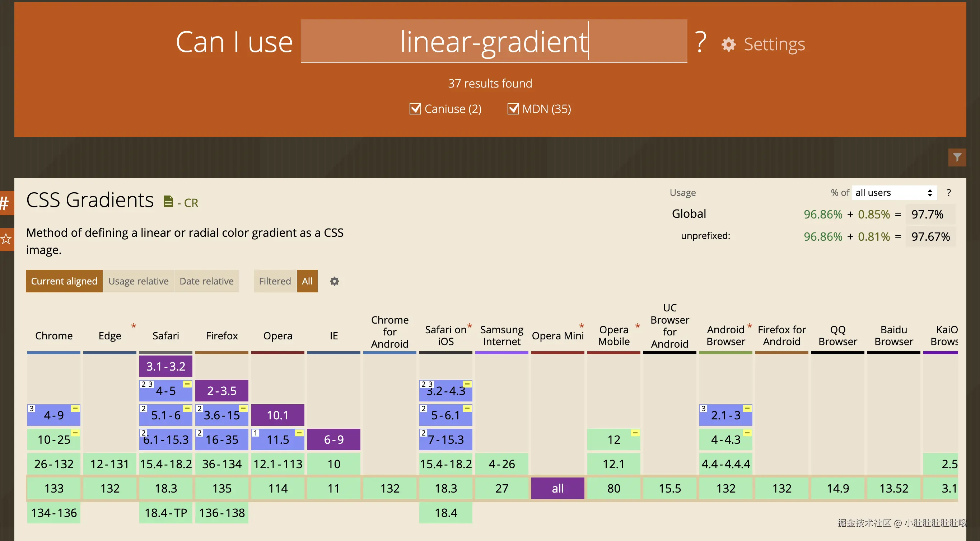The width and height of the screenshot is (980, 541).
Task: Expand Safari 3.1-3.2 version cell details
Action: (x=165, y=366)
